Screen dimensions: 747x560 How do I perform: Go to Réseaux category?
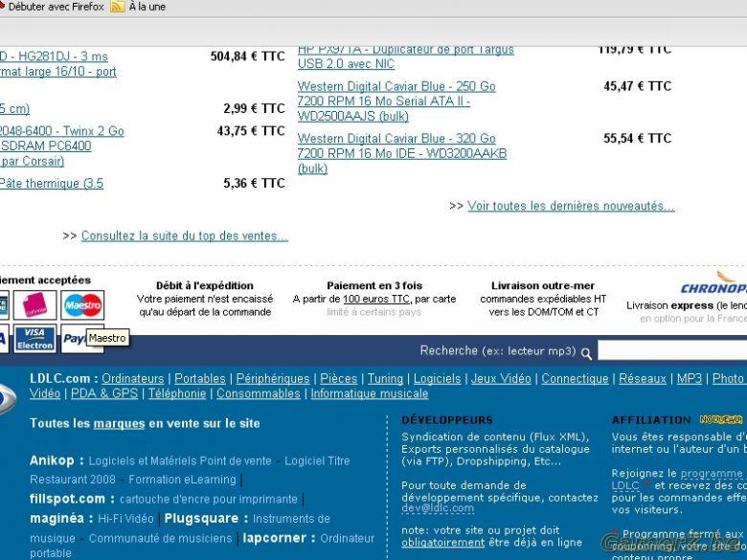[x=643, y=378]
